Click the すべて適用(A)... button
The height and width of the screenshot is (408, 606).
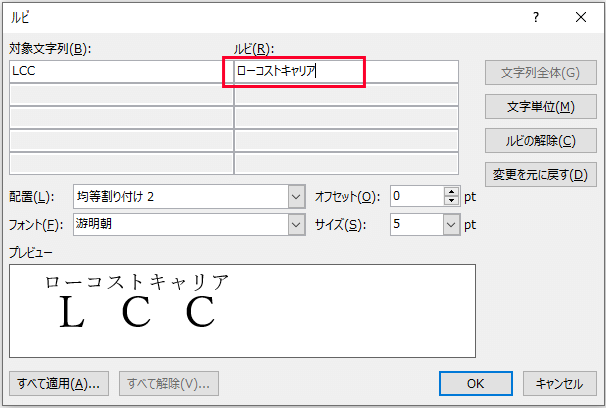click(59, 384)
